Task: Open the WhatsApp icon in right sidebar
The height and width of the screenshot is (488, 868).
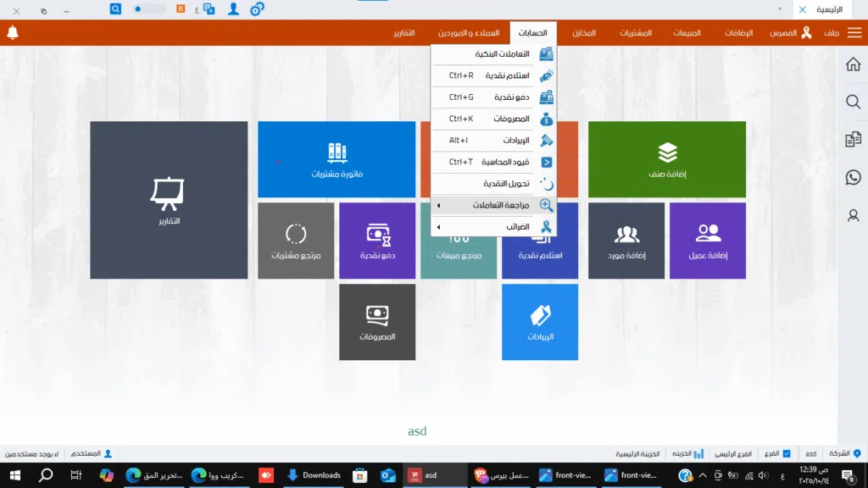Action: [x=853, y=177]
